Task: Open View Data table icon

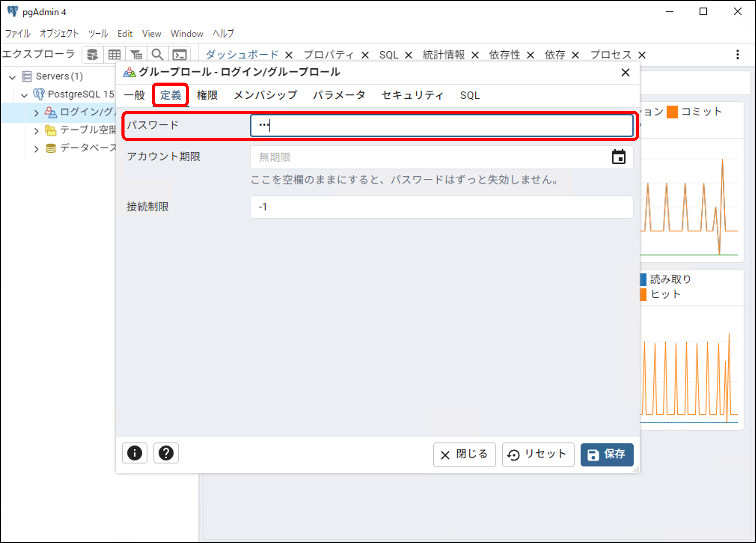Action: click(114, 54)
